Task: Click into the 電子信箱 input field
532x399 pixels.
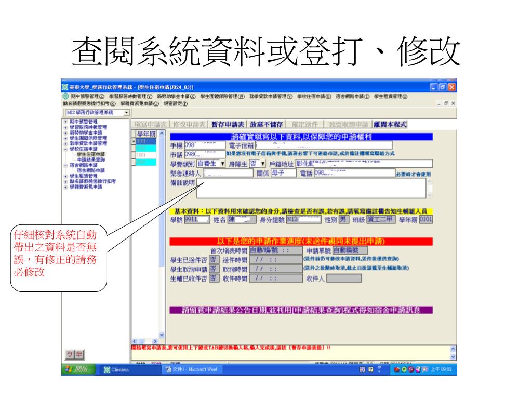Action: click(324, 145)
